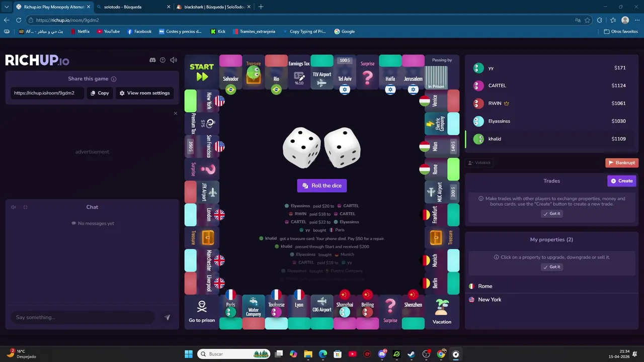Viewport: 644px width, 362px height.
Task: Send the chat message with the arrow icon
Action: tap(167, 317)
